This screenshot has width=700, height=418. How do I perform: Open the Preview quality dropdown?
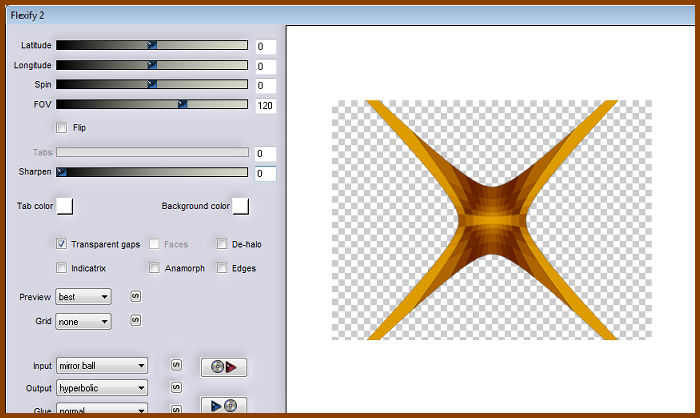click(x=84, y=297)
